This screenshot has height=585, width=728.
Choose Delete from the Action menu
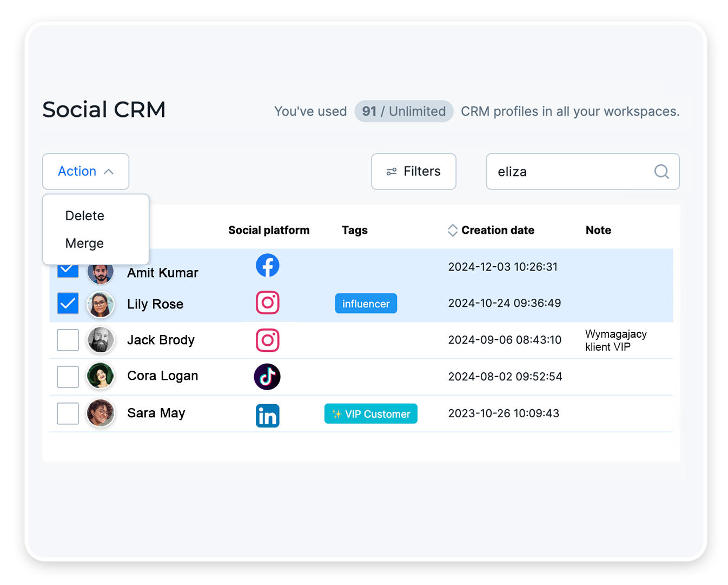pos(85,215)
